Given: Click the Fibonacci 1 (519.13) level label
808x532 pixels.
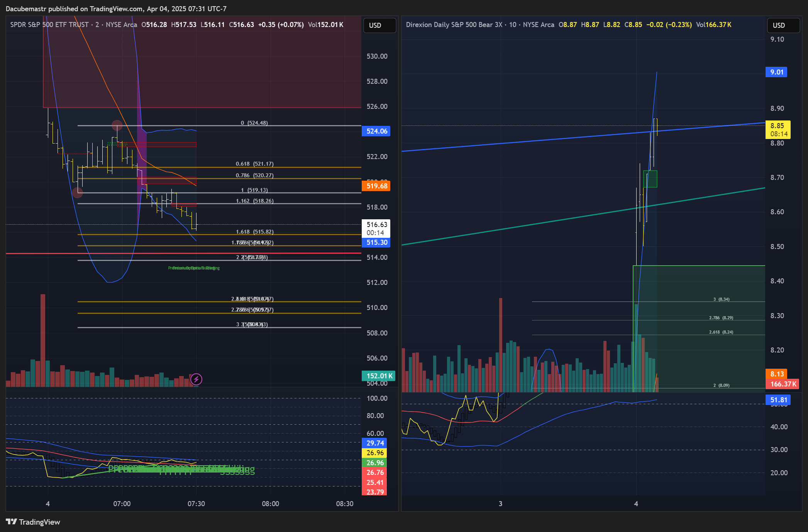Looking at the screenshot, I should point(254,190).
